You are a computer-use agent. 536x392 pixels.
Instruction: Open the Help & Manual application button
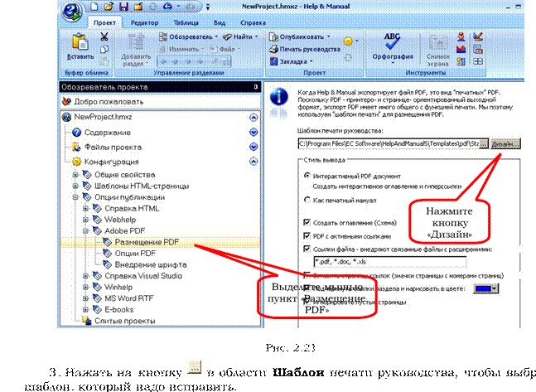pyautogui.click(x=72, y=12)
